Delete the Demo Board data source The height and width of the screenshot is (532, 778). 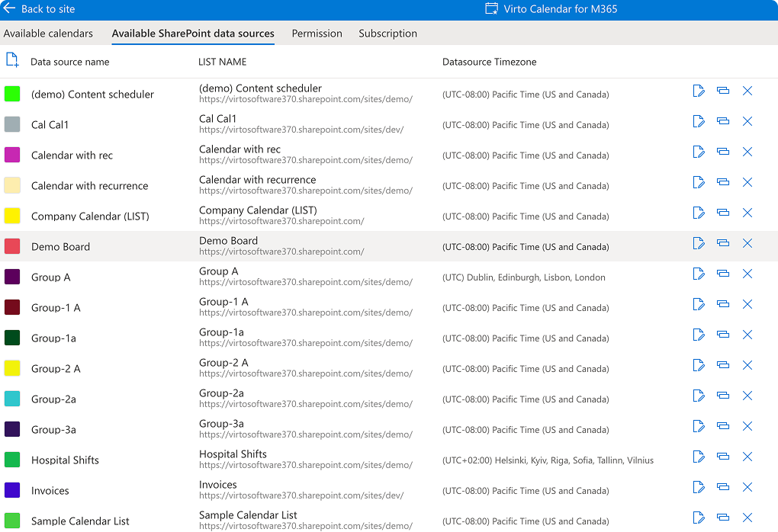point(747,243)
